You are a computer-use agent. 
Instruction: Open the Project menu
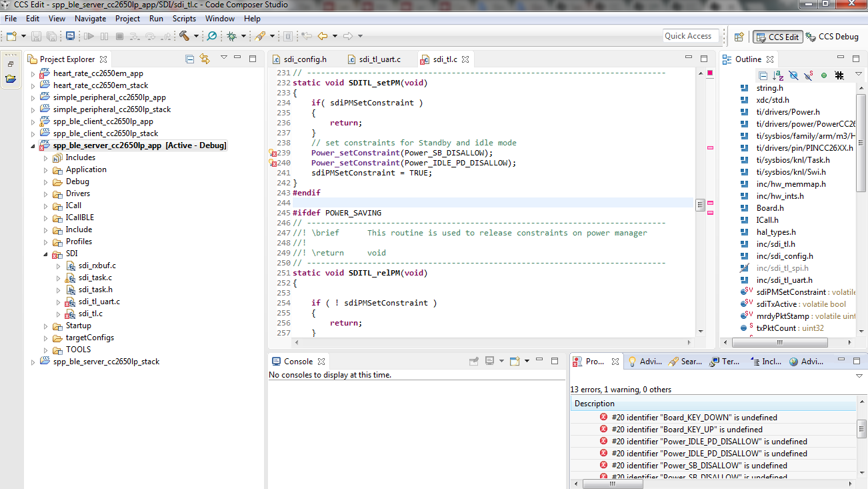click(x=127, y=19)
